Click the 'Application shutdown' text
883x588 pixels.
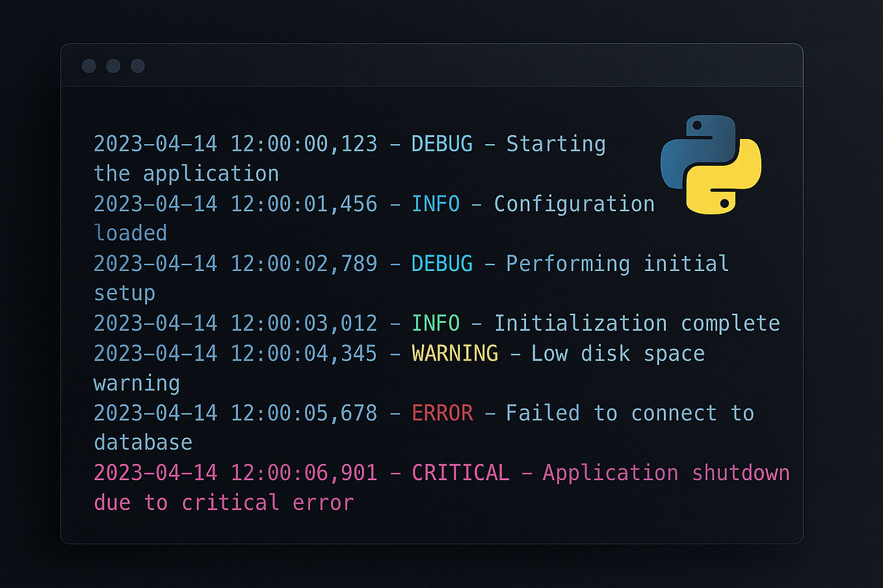pyautogui.click(x=666, y=473)
